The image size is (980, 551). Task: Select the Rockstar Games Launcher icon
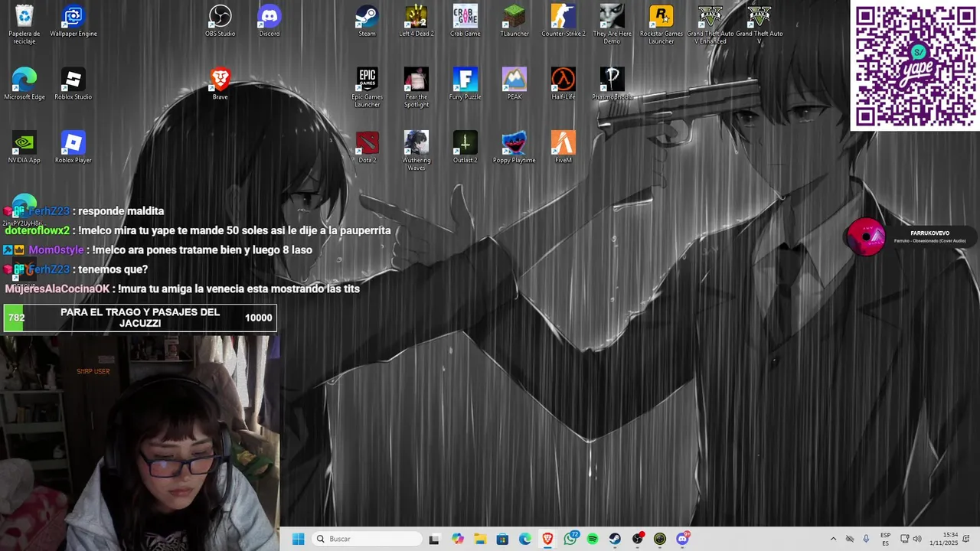[x=661, y=24]
